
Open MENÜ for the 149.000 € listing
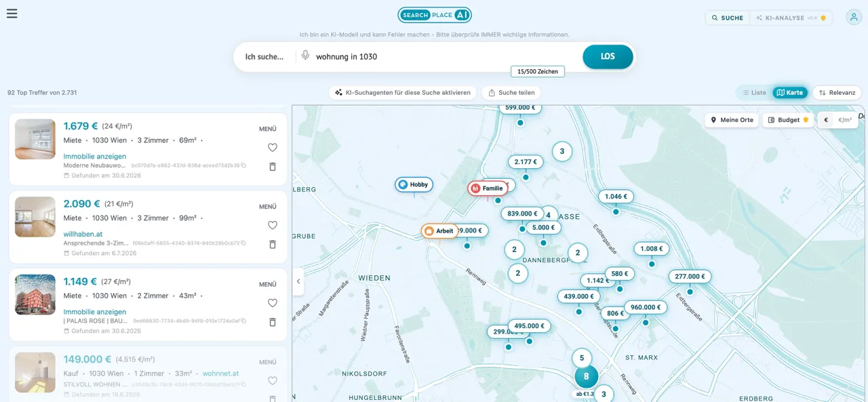268,362
